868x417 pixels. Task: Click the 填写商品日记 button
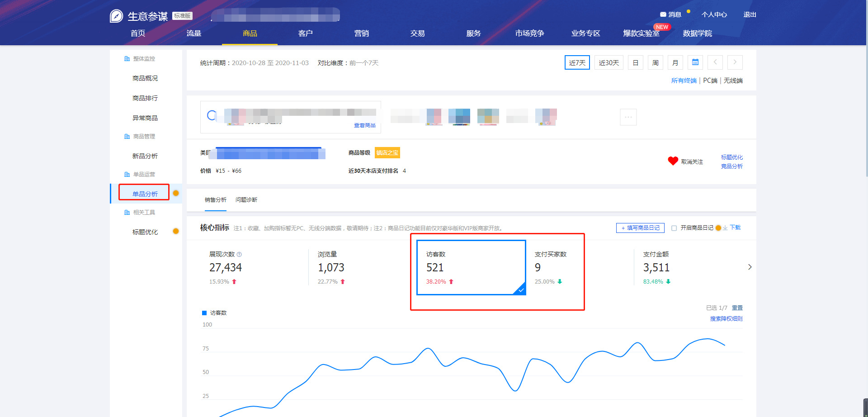pos(640,228)
